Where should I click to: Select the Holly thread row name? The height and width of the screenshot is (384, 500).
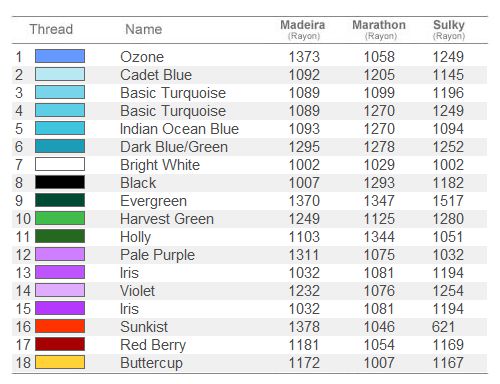[x=135, y=238]
